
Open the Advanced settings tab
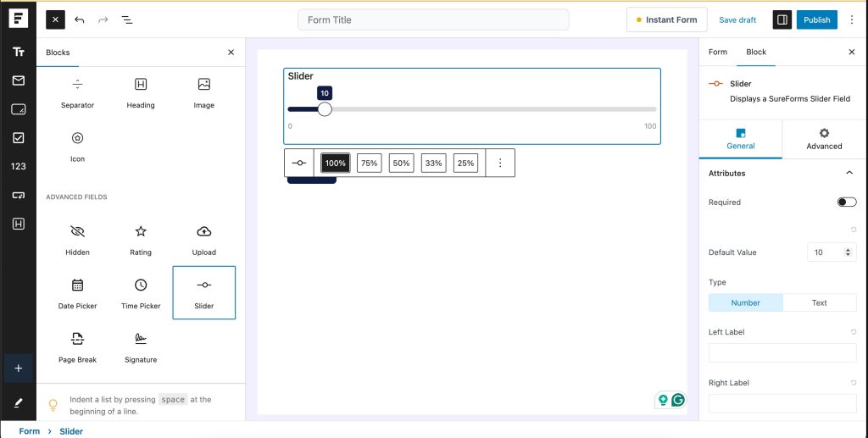pos(824,139)
